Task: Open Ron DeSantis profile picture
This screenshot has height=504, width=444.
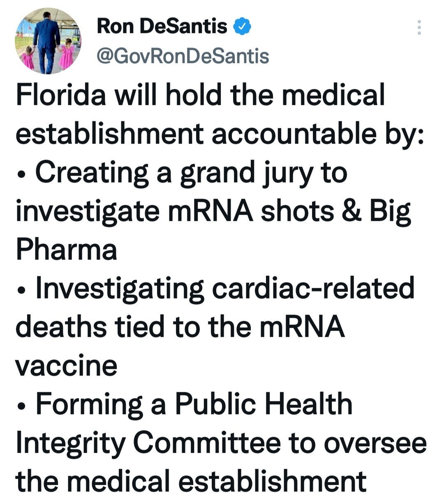Action: point(48,41)
